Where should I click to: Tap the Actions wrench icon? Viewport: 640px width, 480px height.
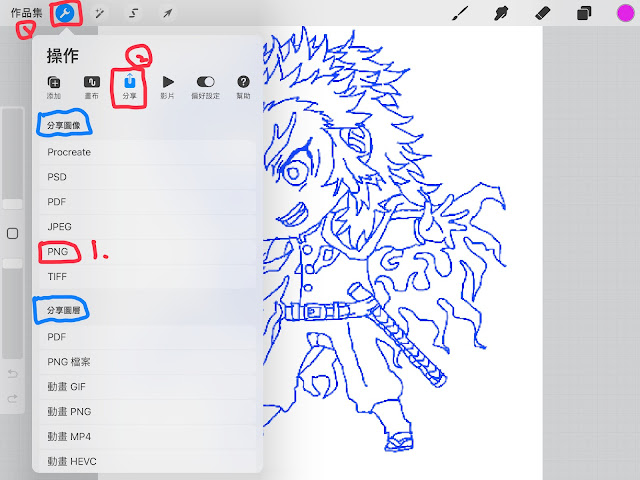coord(65,14)
